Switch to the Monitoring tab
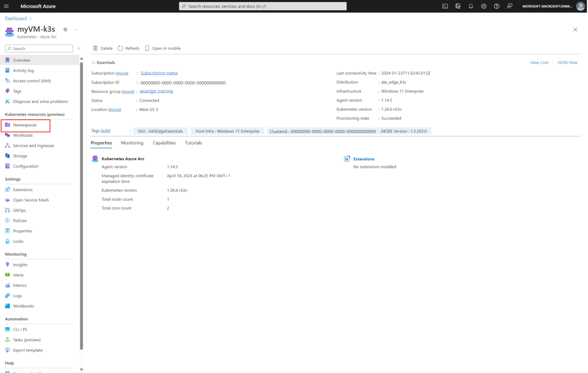588x373 pixels. click(x=132, y=143)
